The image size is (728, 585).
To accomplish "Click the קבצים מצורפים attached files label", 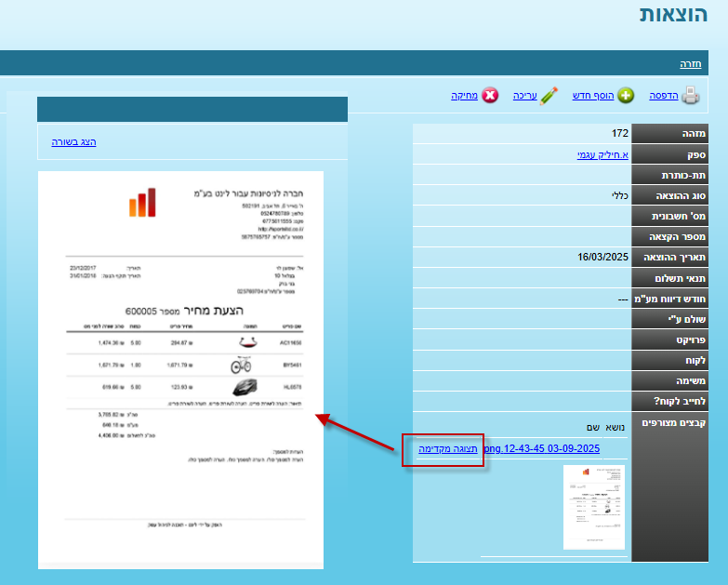I will pos(669,422).
